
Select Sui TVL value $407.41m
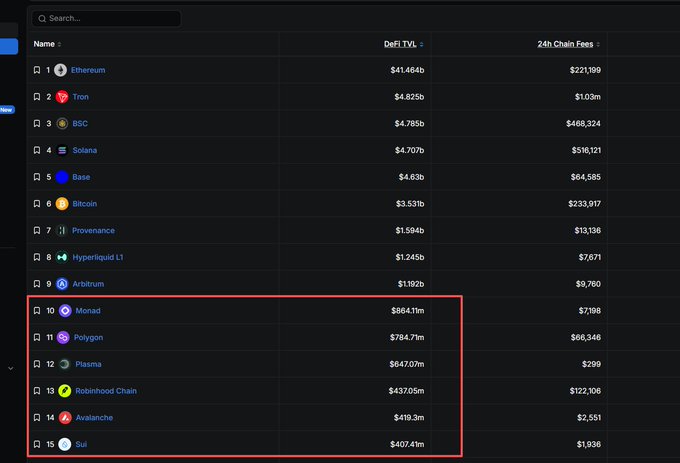coord(407,444)
